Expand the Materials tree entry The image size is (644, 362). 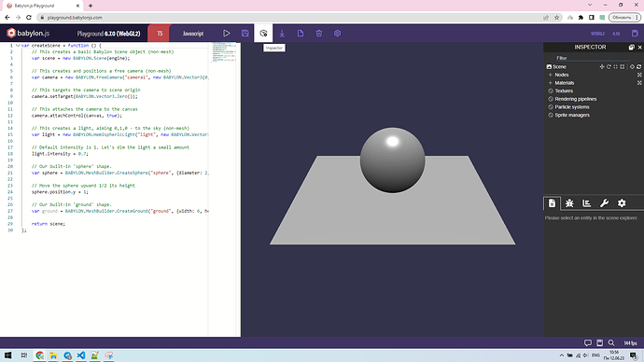[x=551, y=83]
